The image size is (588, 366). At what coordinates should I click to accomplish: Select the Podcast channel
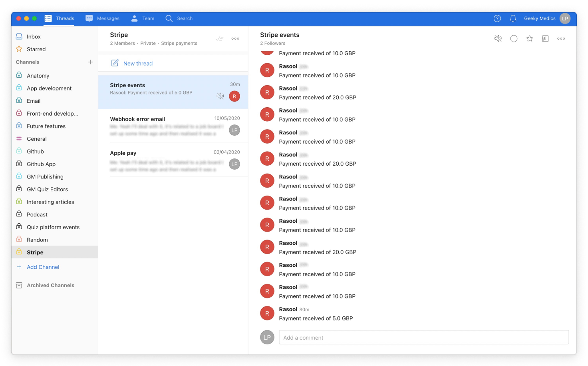55,214
